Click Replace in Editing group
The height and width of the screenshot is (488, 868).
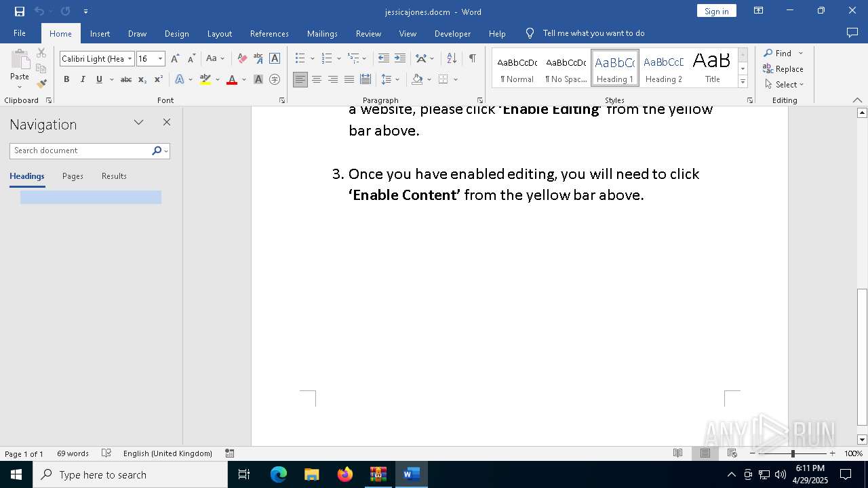tap(783, 69)
